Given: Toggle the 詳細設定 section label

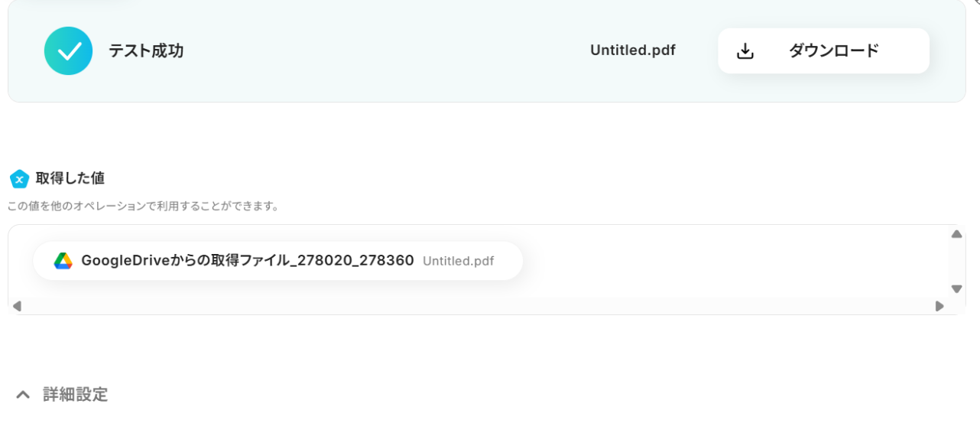Looking at the screenshot, I should (75, 395).
